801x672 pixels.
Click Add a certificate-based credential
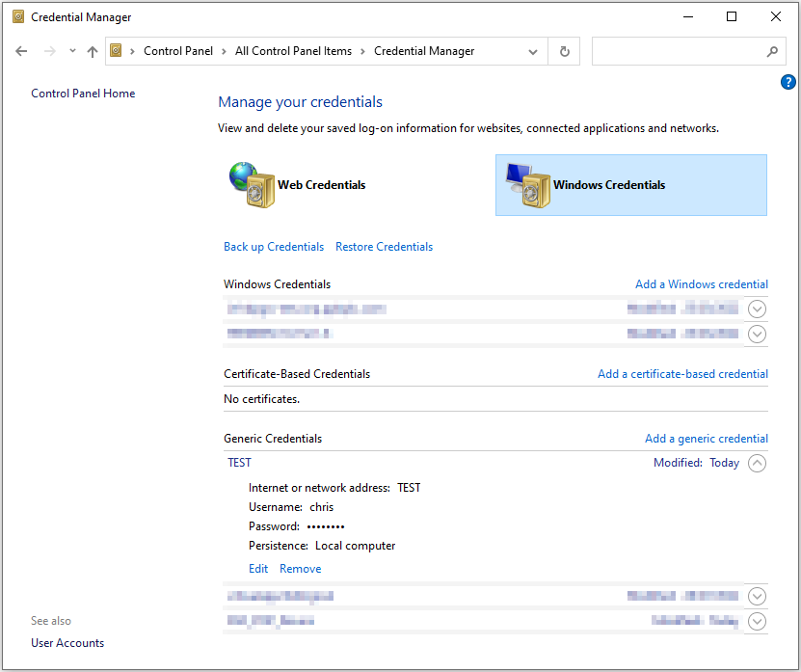tap(682, 374)
